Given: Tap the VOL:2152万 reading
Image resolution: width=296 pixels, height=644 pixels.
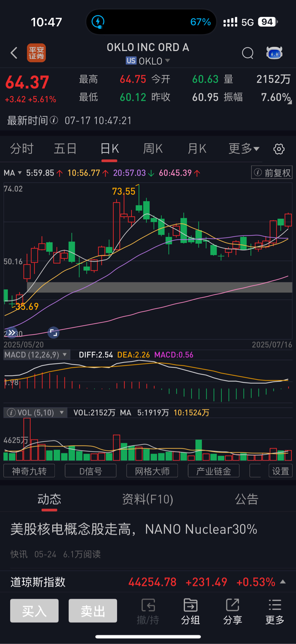Looking at the screenshot, I should [94, 412].
